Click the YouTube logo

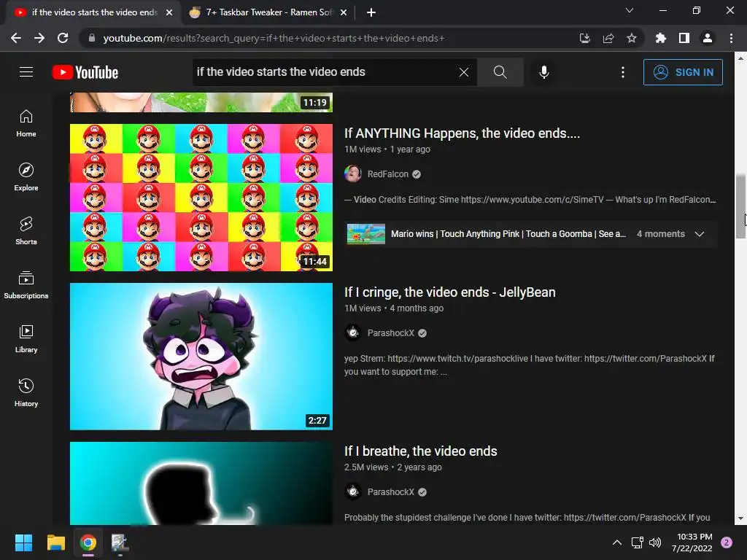tap(85, 72)
